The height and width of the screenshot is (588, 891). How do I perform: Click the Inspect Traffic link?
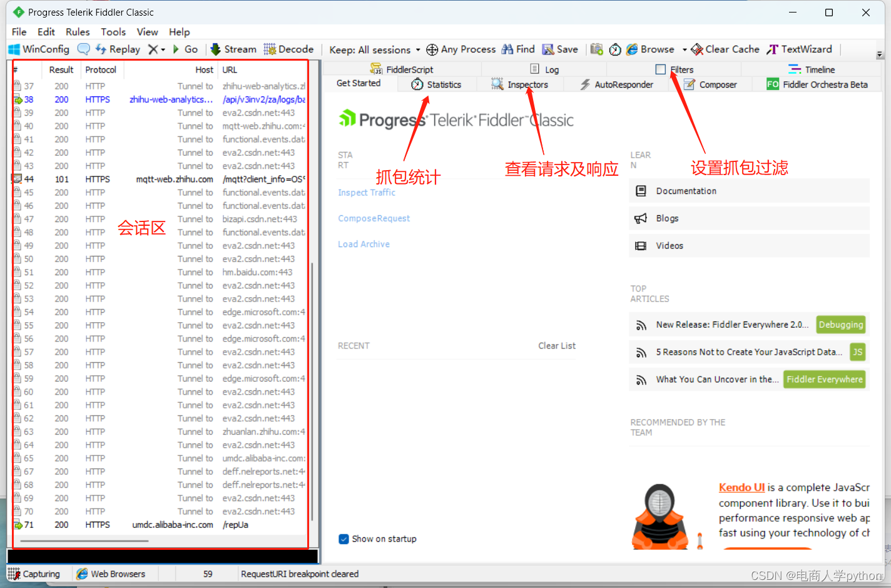pos(367,193)
